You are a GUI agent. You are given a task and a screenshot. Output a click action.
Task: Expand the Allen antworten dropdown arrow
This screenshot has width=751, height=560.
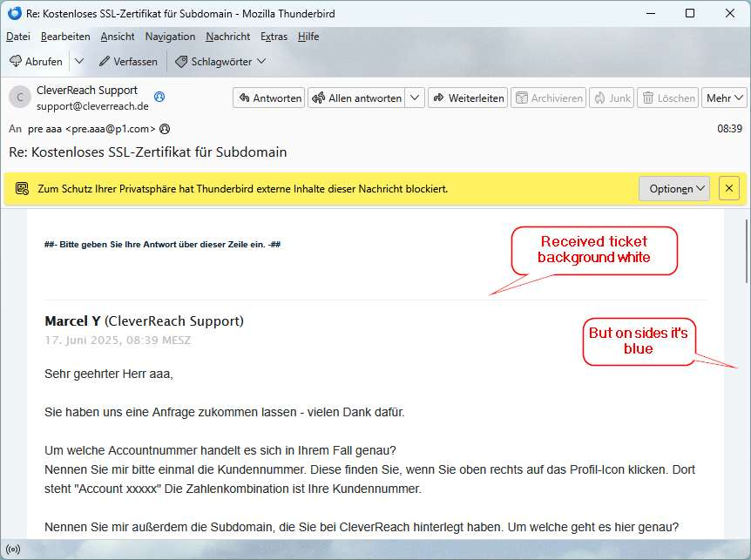pyautogui.click(x=415, y=98)
